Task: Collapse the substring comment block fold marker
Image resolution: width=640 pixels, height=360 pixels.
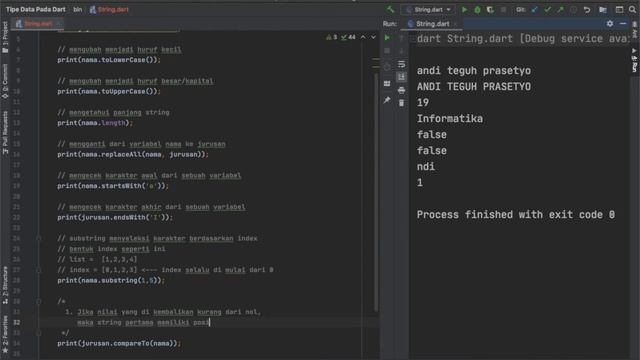Action: tap(39, 238)
